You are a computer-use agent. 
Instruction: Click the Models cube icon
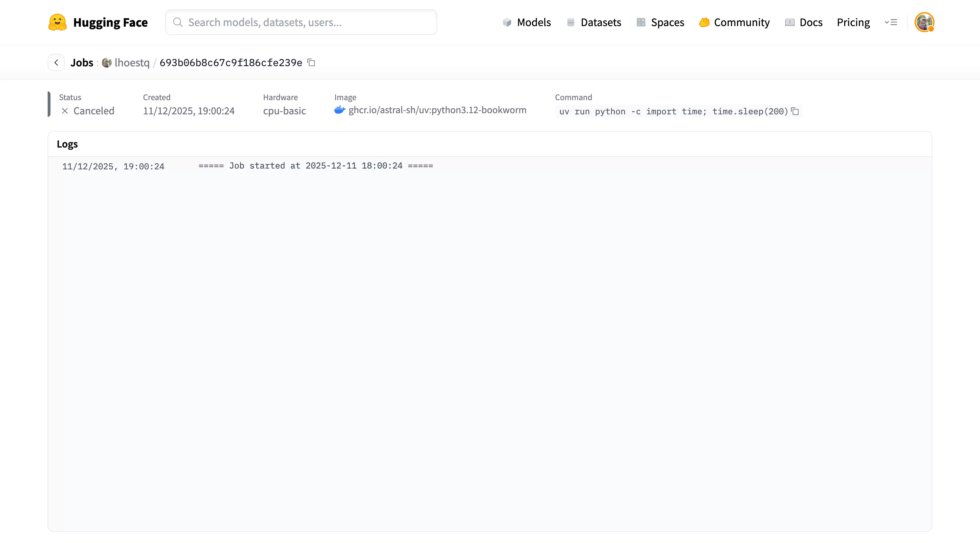(x=507, y=22)
